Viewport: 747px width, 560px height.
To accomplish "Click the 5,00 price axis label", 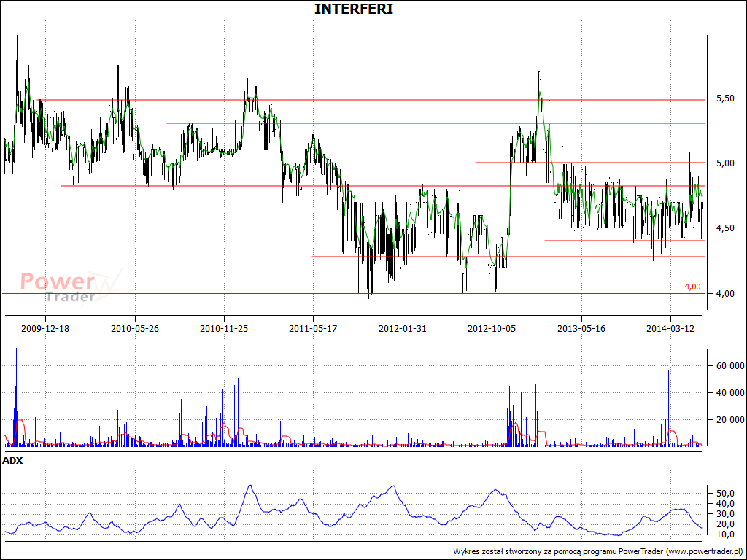I will (726, 163).
